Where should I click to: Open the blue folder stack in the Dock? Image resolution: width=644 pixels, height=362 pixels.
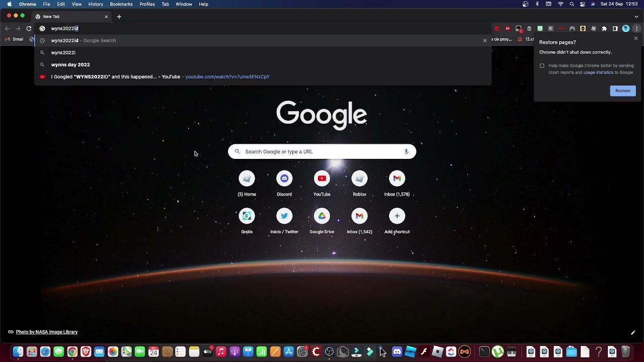[x=572, y=352]
